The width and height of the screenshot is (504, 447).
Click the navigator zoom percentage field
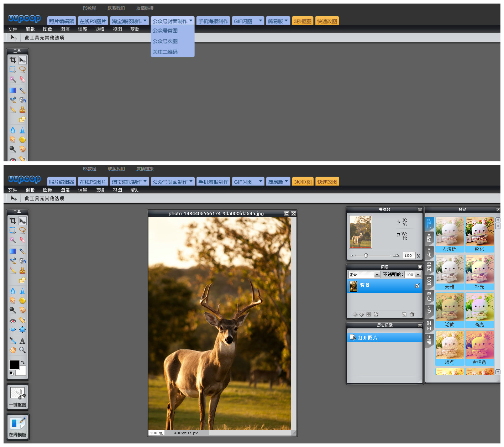(409, 255)
